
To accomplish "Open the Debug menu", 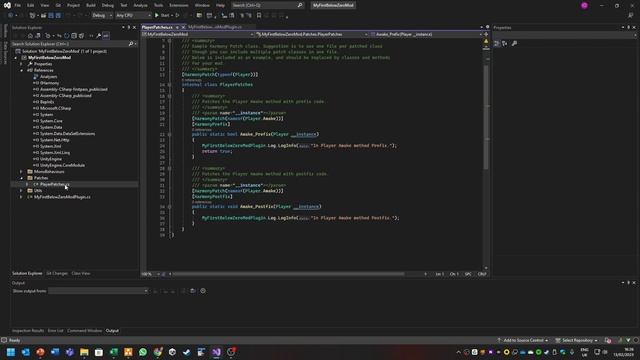I will pyautogui.click(x=108, y=5).
